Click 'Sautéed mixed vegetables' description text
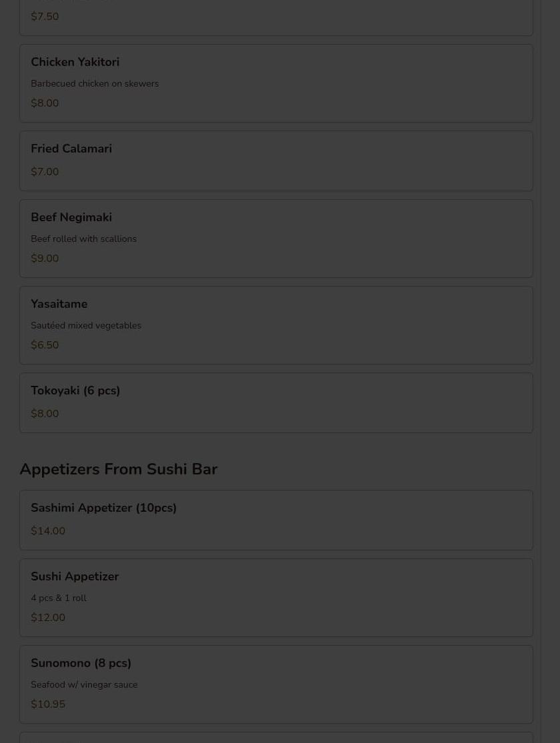 coord(86,326)
